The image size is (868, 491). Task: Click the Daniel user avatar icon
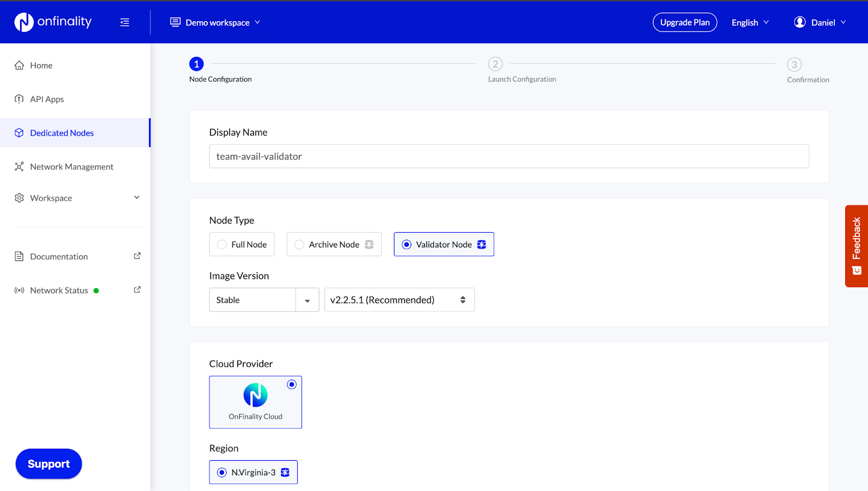click(800, 22)
